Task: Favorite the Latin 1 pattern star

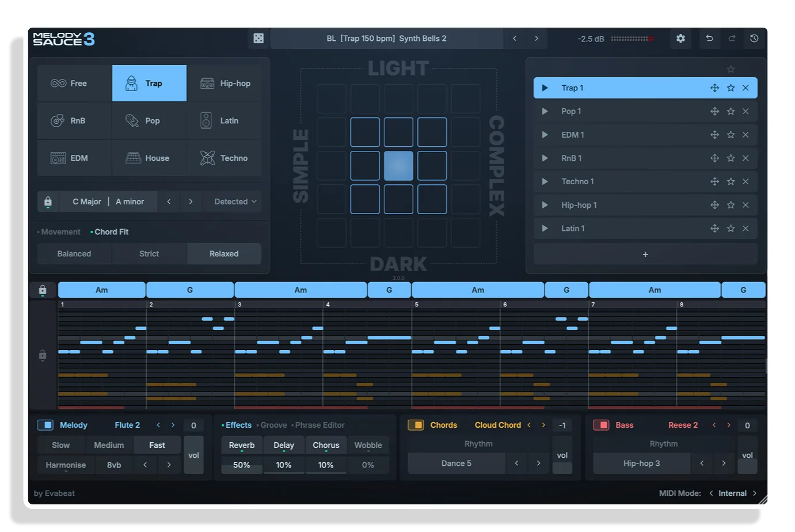Action: [x=731, y=229]
